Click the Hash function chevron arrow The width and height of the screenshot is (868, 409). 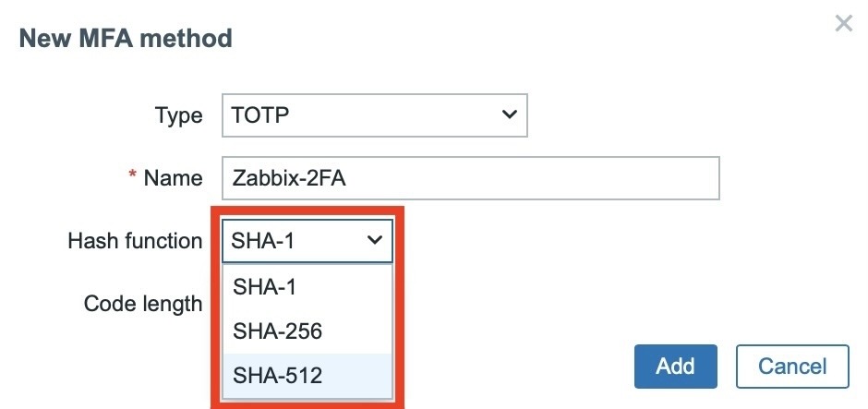tap(374, 241)
